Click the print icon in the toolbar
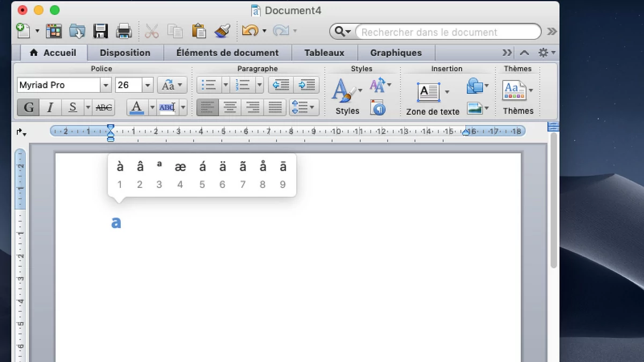644x362 pixels. point(124,31)
